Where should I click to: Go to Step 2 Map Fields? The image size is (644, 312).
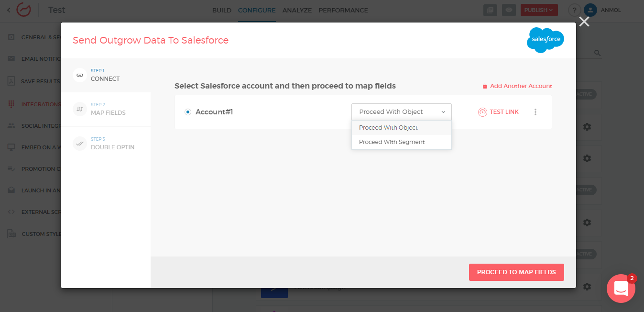(x=106, y=109)
